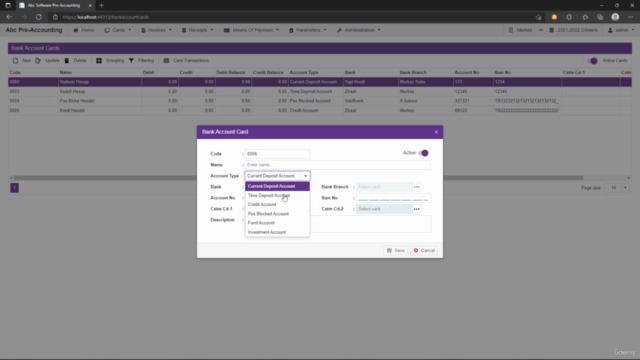Click the Abc Pre-Accounting brand link
This screenshot has width=640, height=360.
coord(34,30)
